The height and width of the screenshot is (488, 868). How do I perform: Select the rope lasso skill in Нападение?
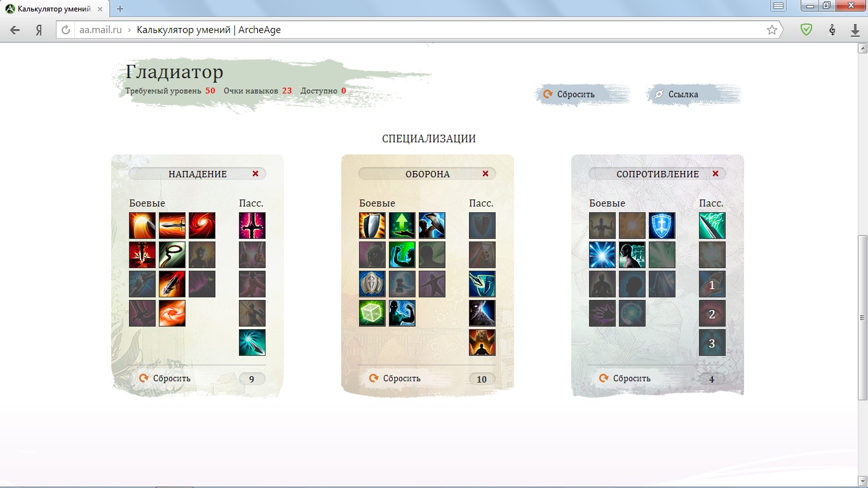click(x=172, y=255)
